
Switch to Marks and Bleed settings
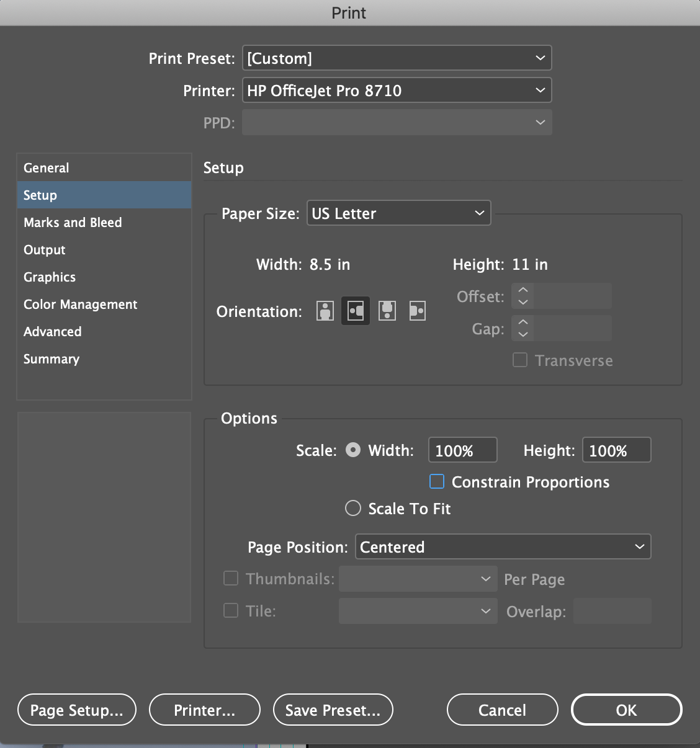pyautogui.click(x=73, y=222)
